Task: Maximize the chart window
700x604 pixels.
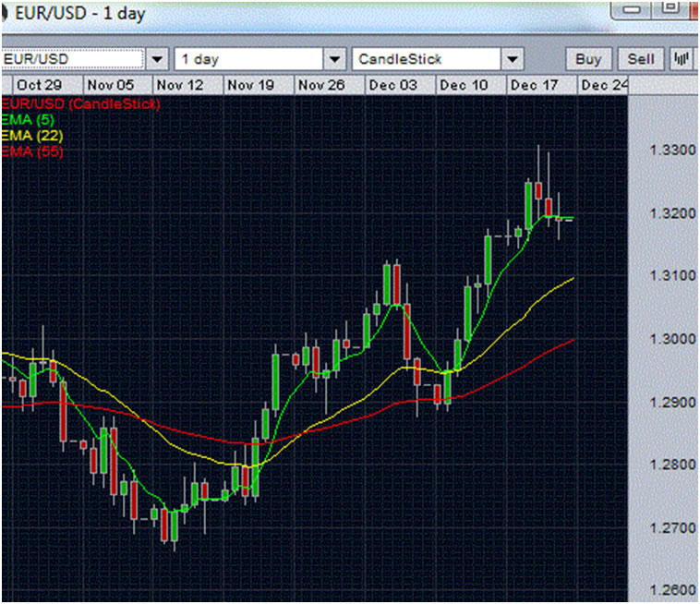Action: (670, 9)
